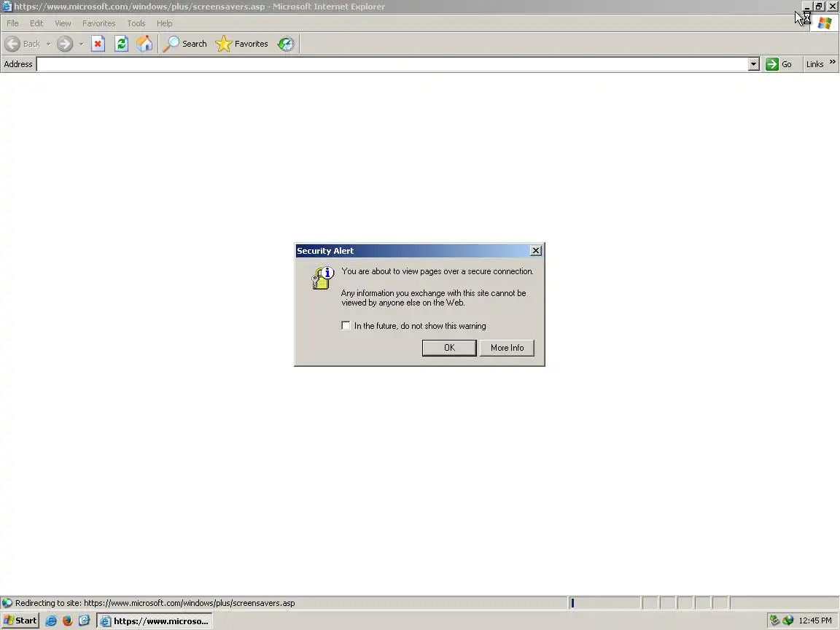This screenshot has width=840, height=630.
Task: Click the 12:45 PM taskbar clock
Action: coord(814,621)
